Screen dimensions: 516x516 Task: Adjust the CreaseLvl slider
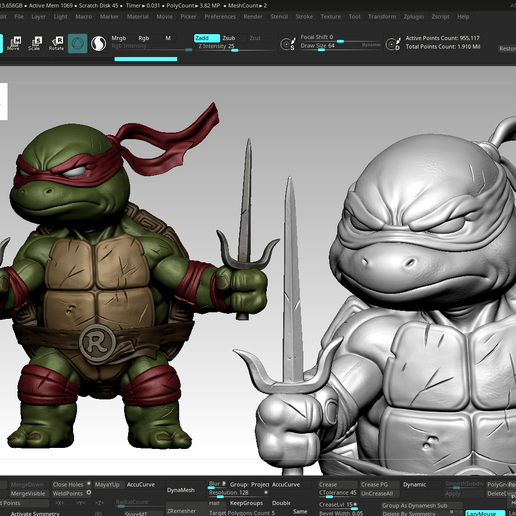click(338, 506)
